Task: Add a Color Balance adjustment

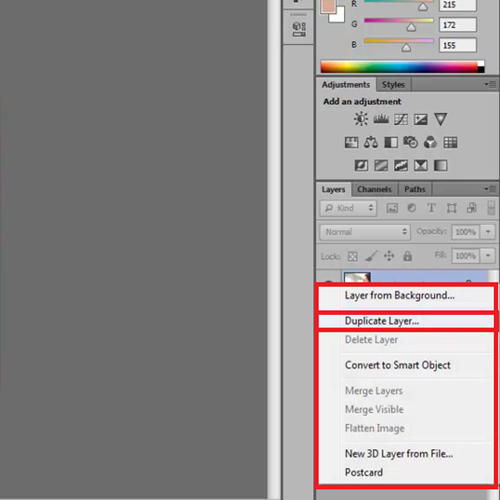Action: [371, 143]
